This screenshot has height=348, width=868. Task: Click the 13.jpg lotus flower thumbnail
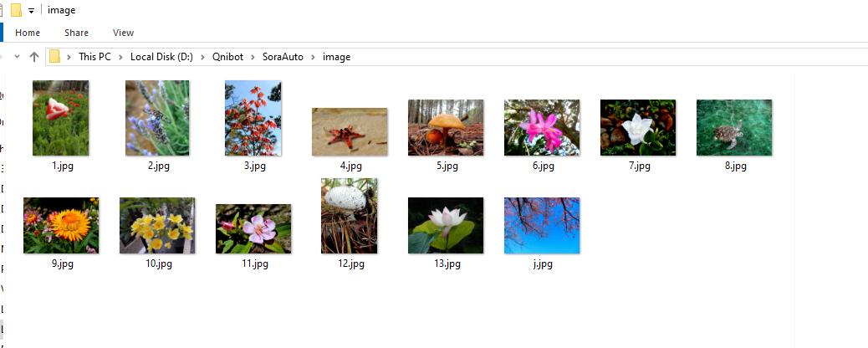click(446, 225)
